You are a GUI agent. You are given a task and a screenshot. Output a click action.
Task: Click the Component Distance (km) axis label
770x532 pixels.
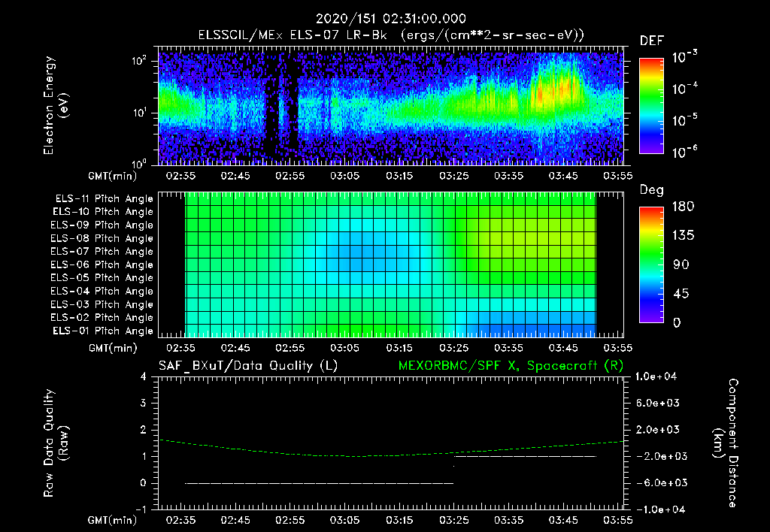(726, 443)
